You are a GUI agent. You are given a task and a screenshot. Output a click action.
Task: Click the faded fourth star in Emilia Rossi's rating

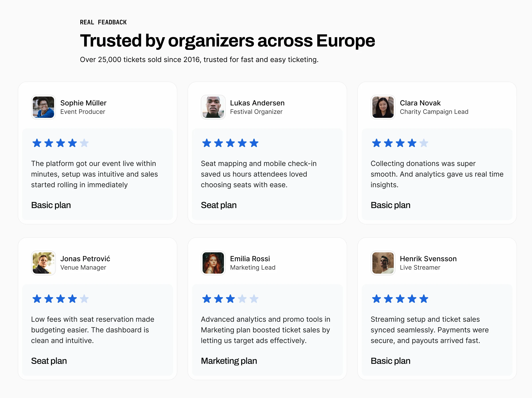click(x=242, y=299)
